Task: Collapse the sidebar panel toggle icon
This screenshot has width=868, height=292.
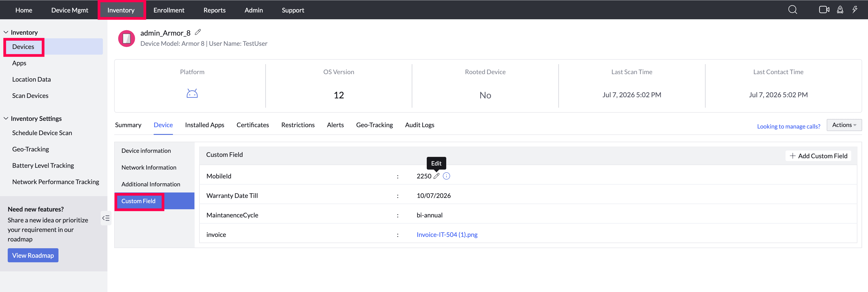Action: 106,218
